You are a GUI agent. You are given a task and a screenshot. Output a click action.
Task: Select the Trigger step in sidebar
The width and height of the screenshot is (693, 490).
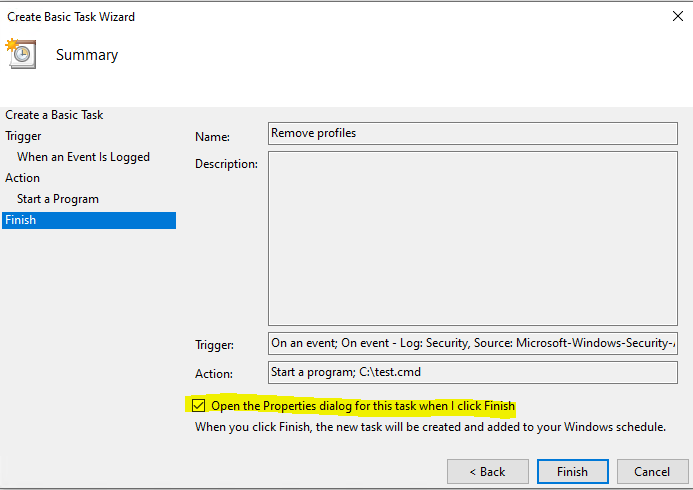pyautogui.click(x=23, y=136)
